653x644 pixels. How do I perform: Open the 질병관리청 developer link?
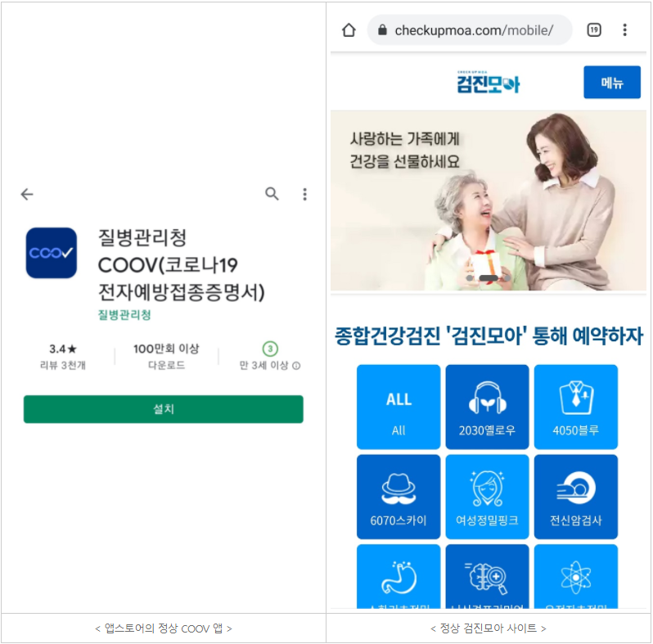124,315
